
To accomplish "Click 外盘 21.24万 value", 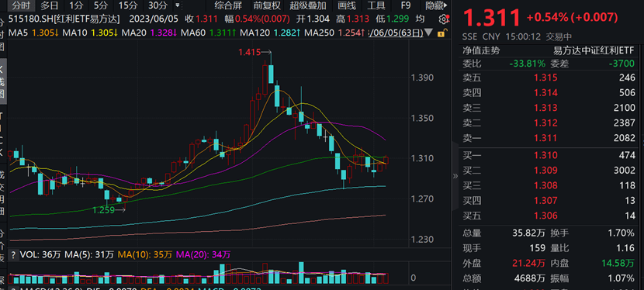I will click(x=528, y=264).
